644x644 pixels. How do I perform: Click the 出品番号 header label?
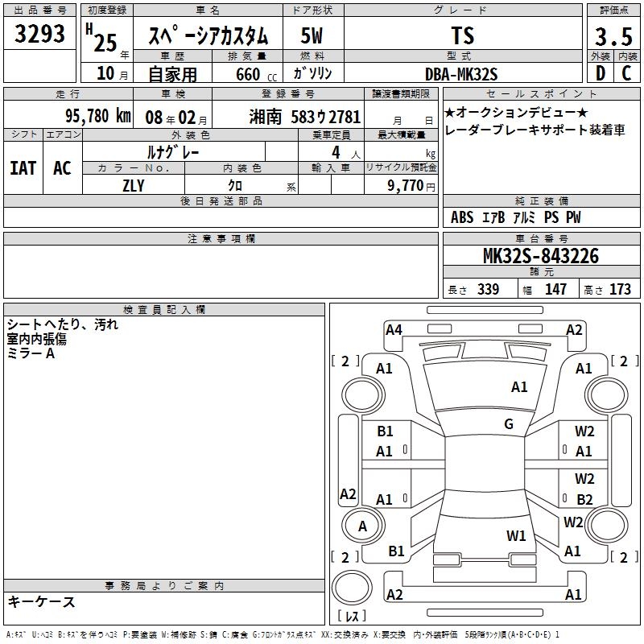[x=39, y=10]
